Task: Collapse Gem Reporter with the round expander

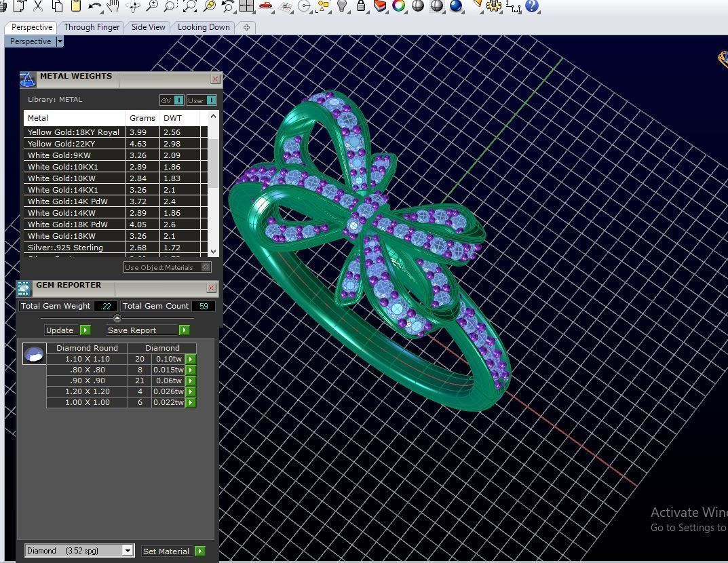Action: pos(117,318)
